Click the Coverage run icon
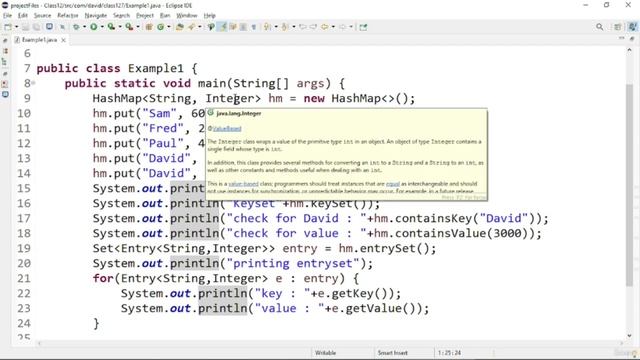This screenshot has height=360, width=640. click(x=111, y=27)
